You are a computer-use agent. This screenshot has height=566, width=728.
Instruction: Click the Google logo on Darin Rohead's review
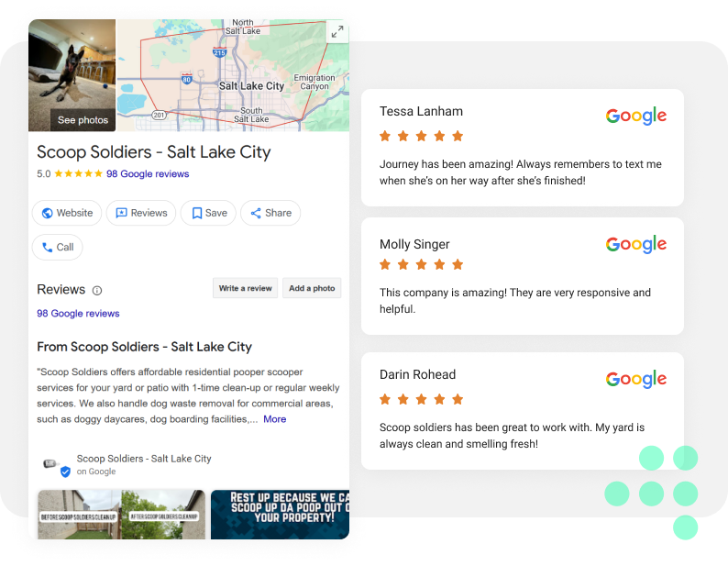635,379
